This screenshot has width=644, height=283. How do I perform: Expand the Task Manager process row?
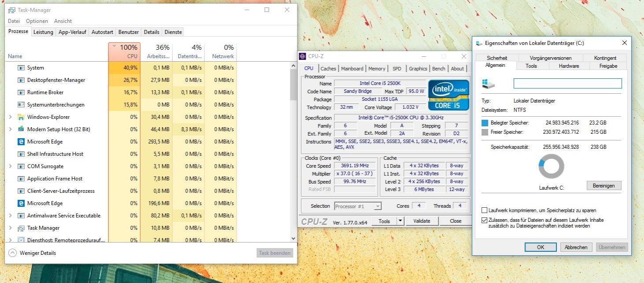(x=11, y=228)
